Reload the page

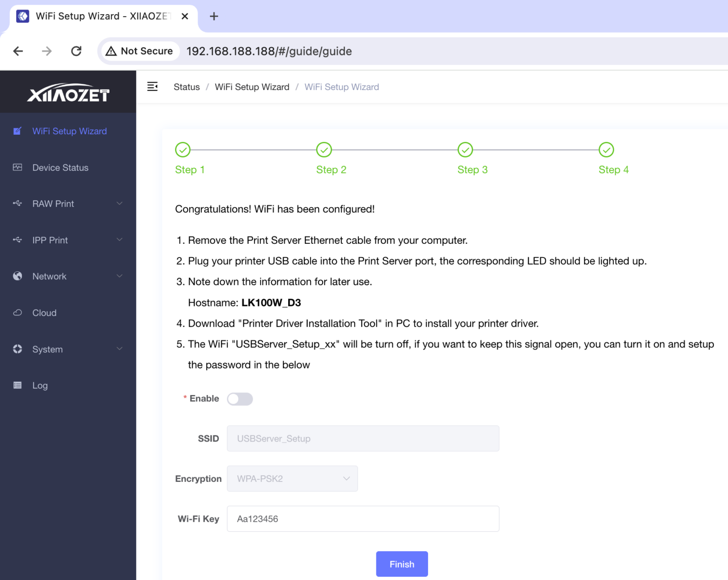click(76, 51)
